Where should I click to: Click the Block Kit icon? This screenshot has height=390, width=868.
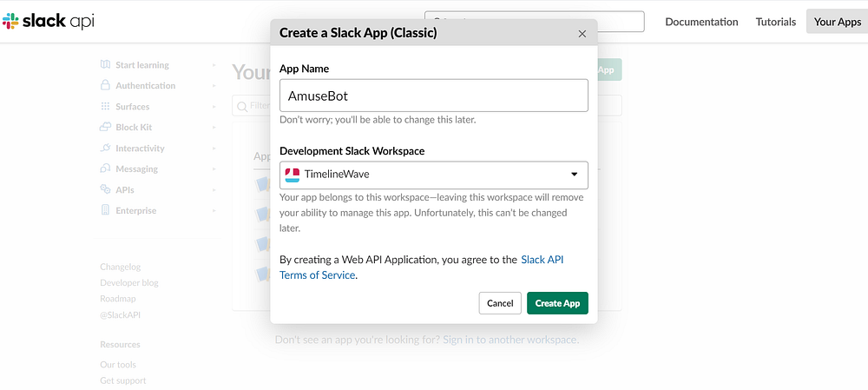(105, 128)
